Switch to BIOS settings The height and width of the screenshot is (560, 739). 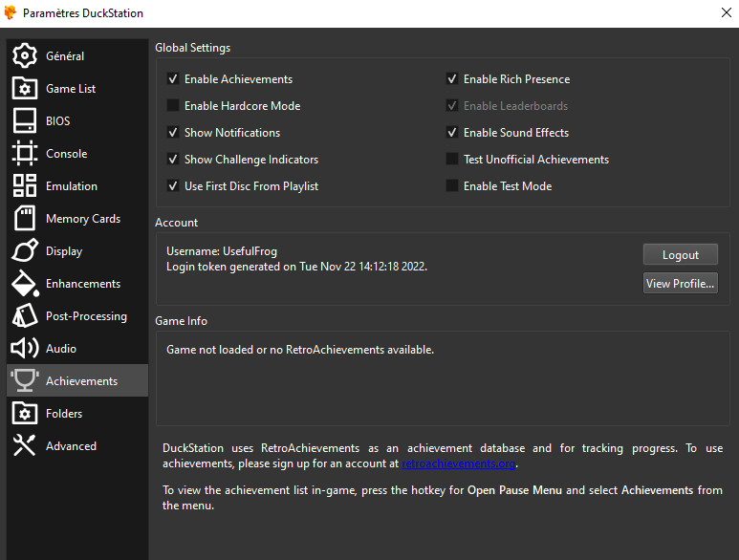(77, 120)
